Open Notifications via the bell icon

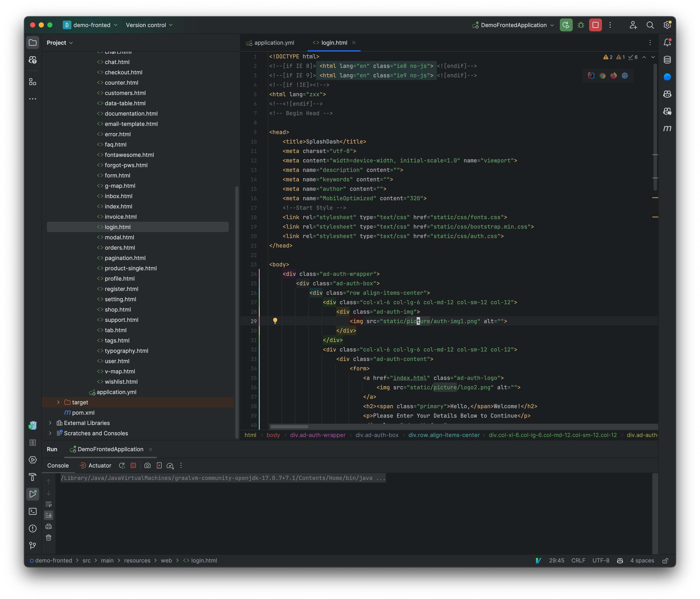[x=667, y=42]
